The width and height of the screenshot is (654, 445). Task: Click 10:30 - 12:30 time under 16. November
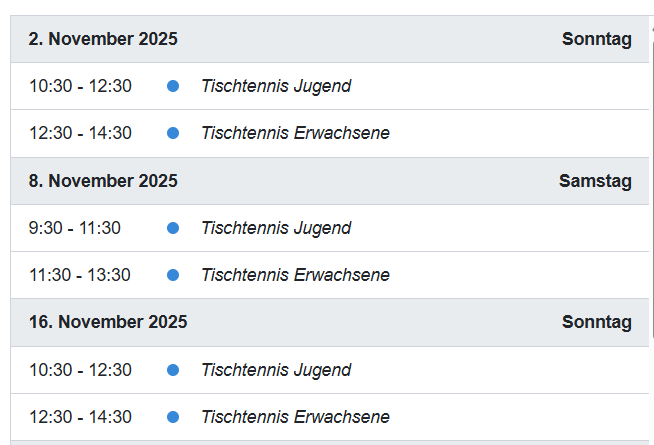point(80,370)
